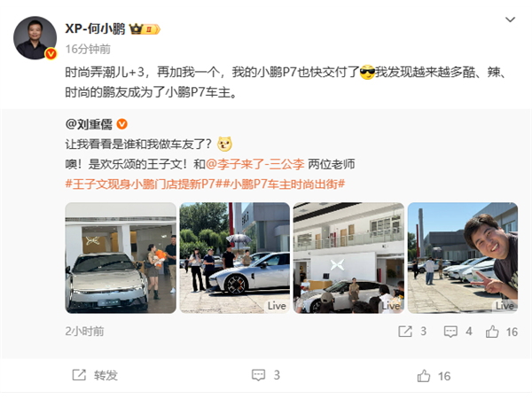
Task: Click the 转发 repost button
Action: click(95, 375)
